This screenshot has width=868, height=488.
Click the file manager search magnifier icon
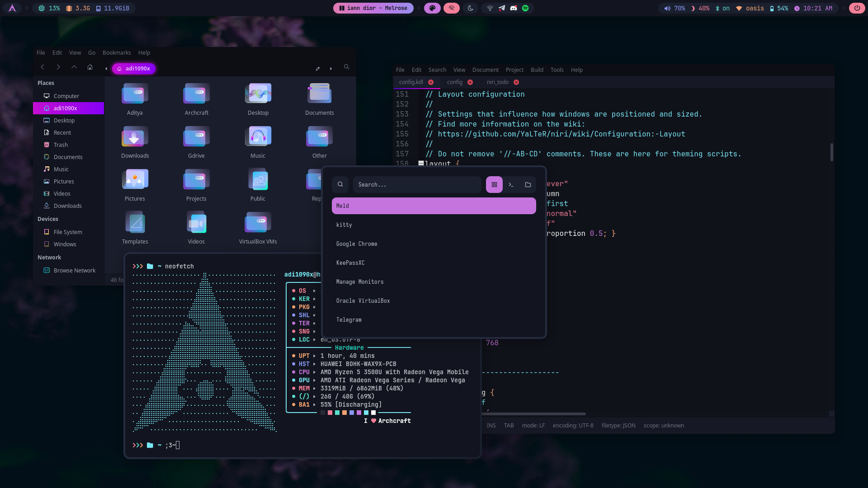346,67
